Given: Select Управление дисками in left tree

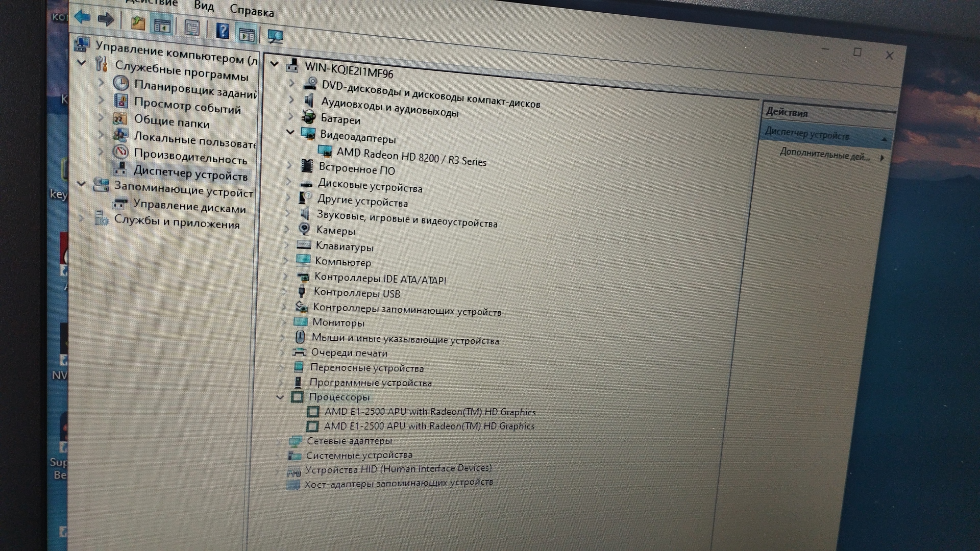Looking at the screenshot, I should [189, 207].
